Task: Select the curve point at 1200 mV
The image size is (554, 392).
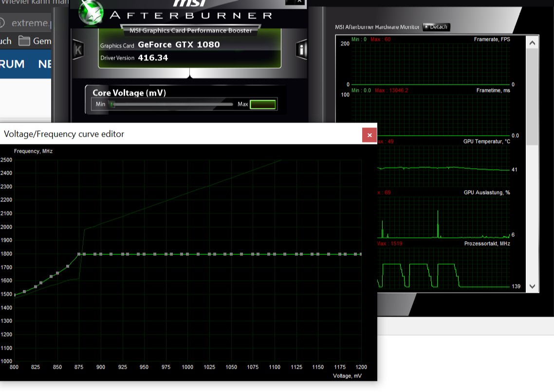Action: (360, 254)
